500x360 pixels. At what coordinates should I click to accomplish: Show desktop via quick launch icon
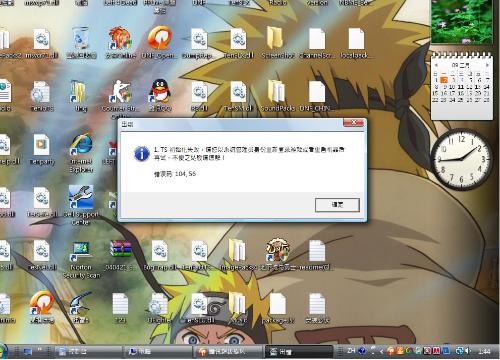27,351
